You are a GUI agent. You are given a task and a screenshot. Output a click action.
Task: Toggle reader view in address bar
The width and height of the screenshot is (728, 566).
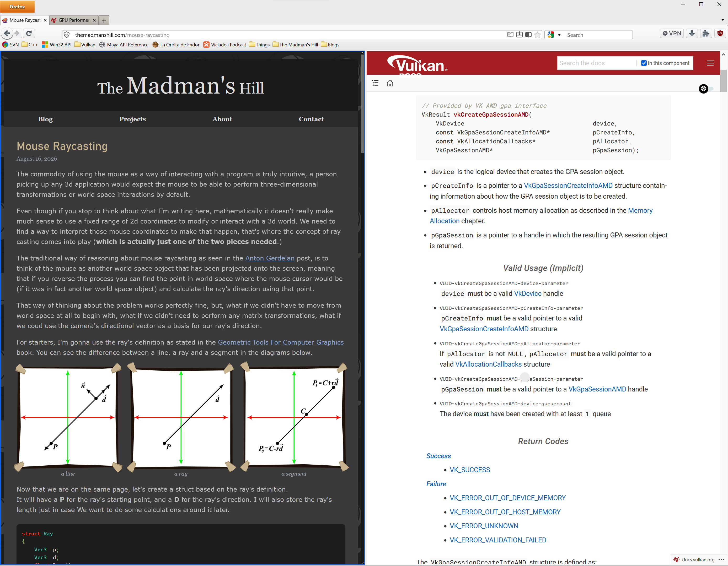(x=510, y=35)
